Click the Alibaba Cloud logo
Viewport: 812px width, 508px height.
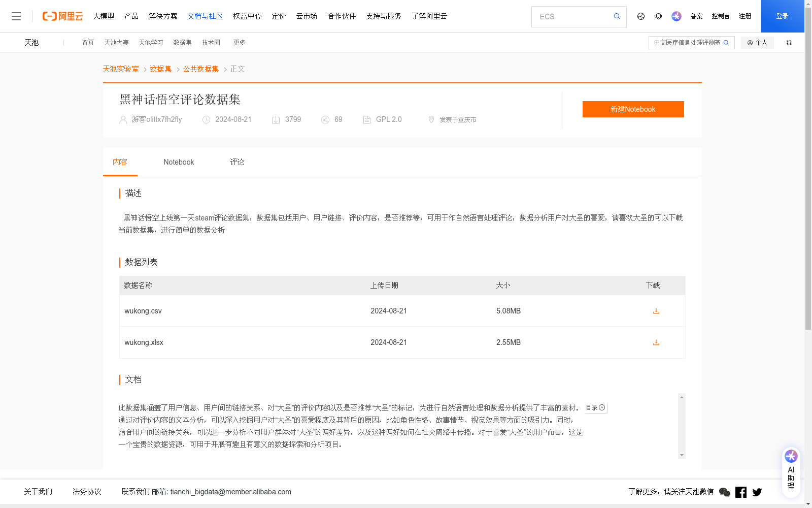pyautogui.click(x=62, y=16)
